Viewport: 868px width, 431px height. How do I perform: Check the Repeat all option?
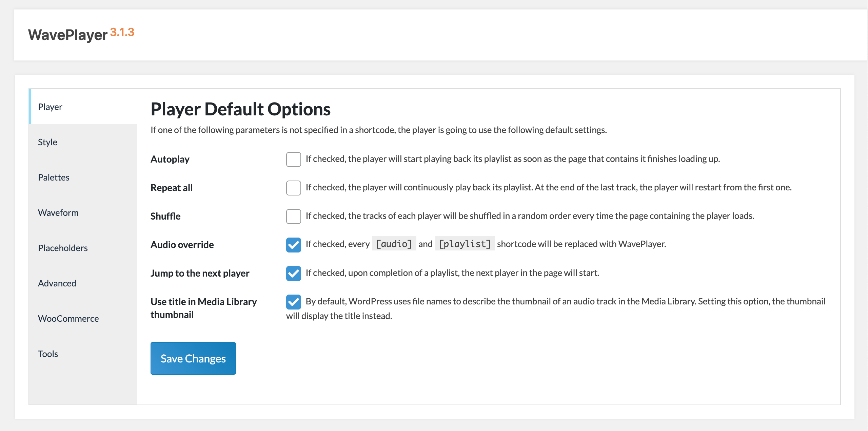(293, 188)
